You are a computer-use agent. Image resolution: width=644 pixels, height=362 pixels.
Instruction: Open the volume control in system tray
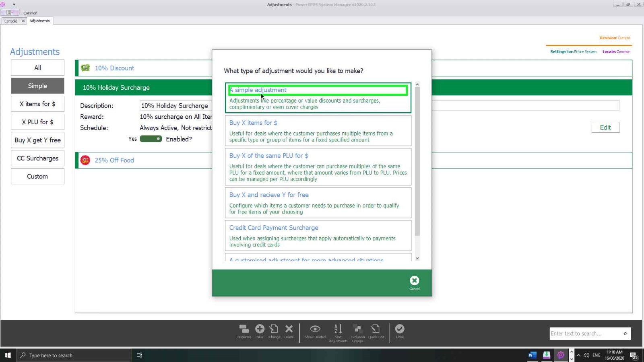pos(586,355)
